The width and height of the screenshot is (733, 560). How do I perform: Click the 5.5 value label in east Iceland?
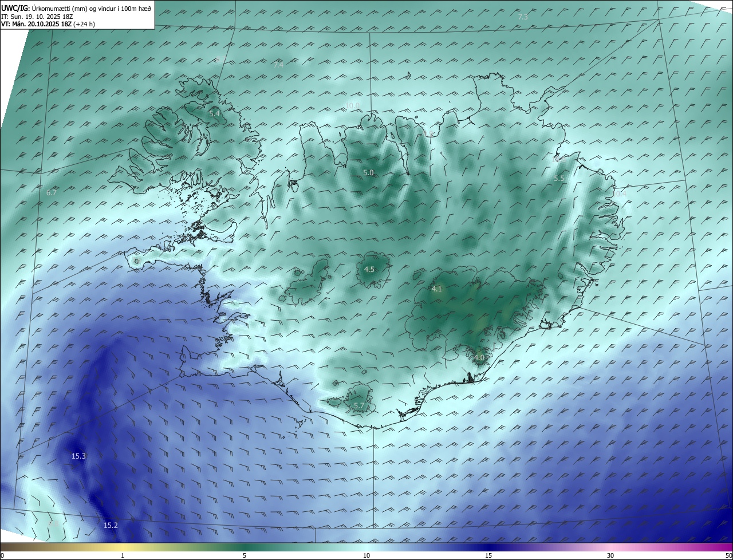tap(559, 178)
